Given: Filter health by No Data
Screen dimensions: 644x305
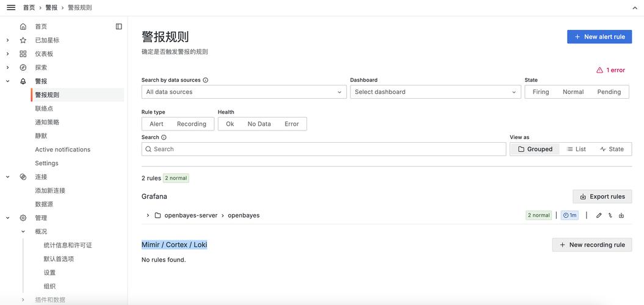Looking at the screenshot, I should pyautogui.click(x=259, y=124).
